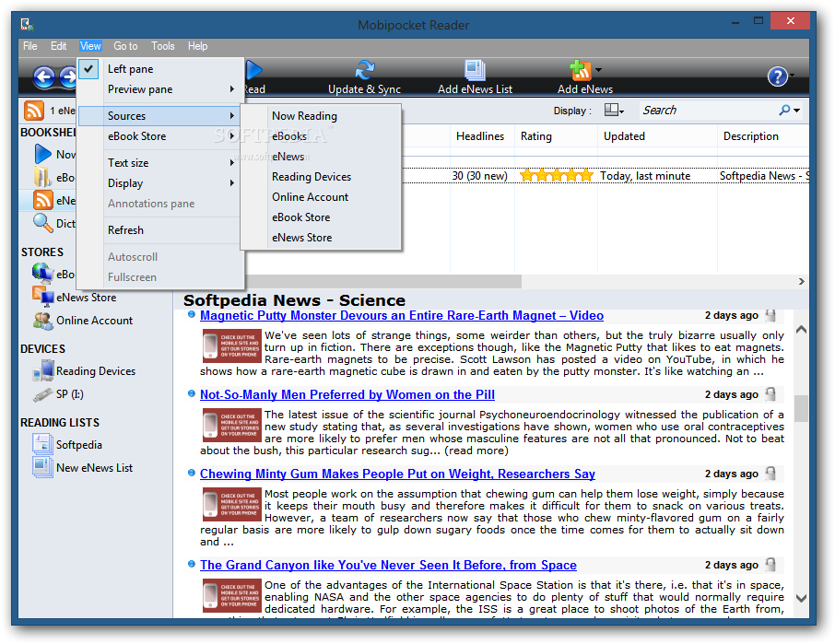Click the lock icon beside Chewing Minty Gum article
Image resolution: width=835 pixels, height=644 pixels.
[770, 474]
